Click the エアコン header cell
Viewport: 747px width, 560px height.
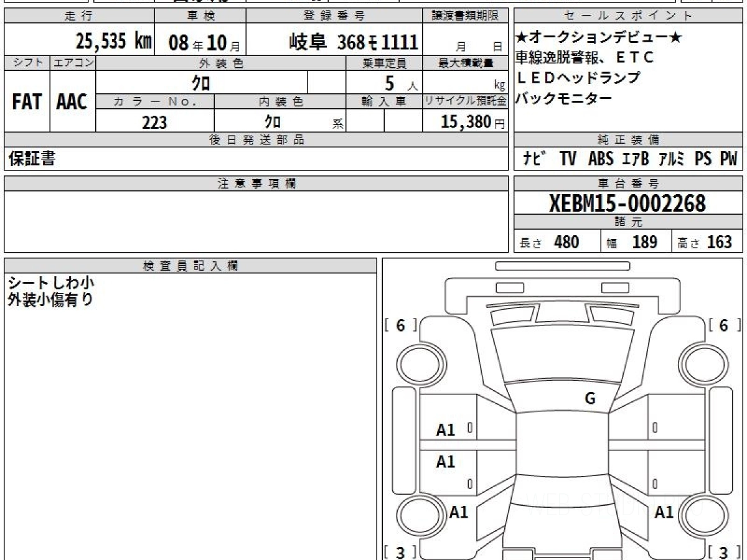coord(73,63)
